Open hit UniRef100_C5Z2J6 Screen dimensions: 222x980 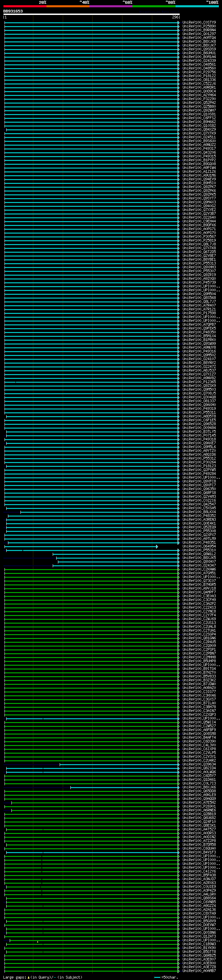pyautogui.click(x=199, y=84)
